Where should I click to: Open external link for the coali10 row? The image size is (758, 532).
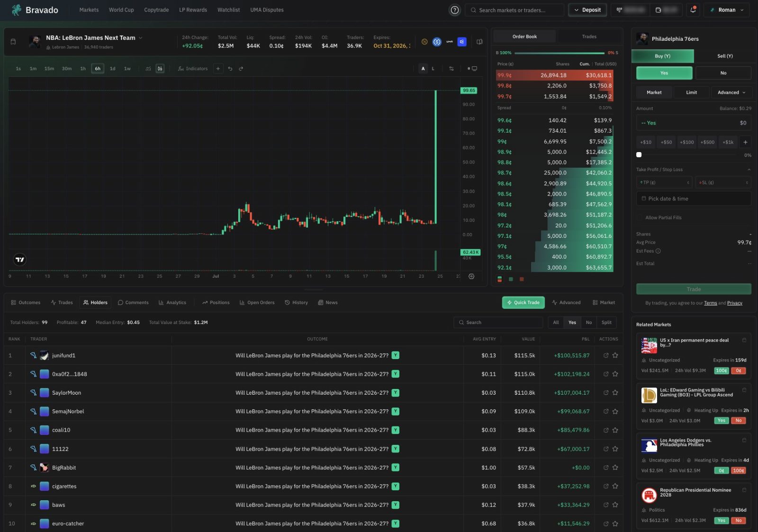(x=605, y=430)
